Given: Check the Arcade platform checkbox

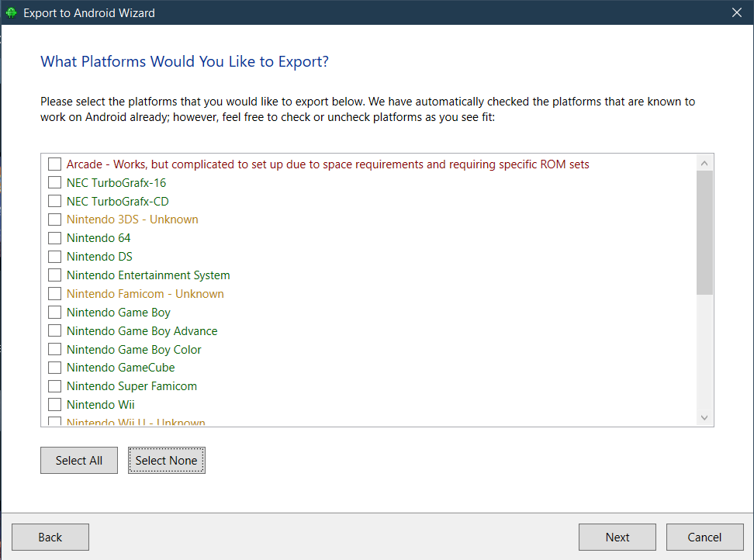Looking at the screenshot, I should point(54,164).
